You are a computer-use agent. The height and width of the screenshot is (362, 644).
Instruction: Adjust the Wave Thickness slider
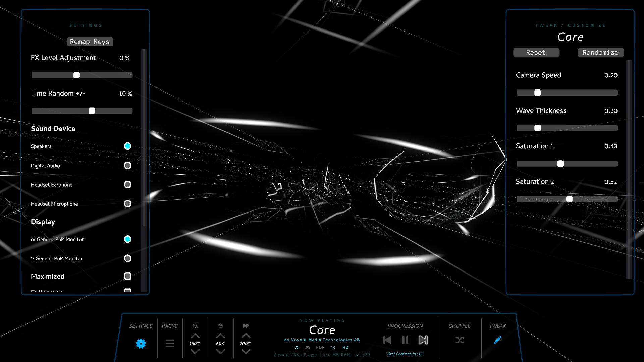click(x=538, y=128)
